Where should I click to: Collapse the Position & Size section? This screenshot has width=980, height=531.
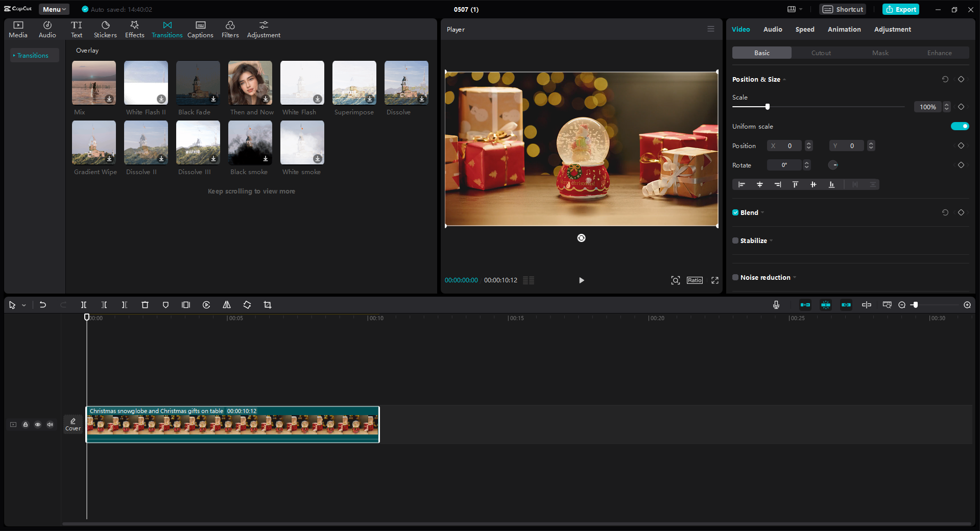pyautogui.click(x=784, y=80)
